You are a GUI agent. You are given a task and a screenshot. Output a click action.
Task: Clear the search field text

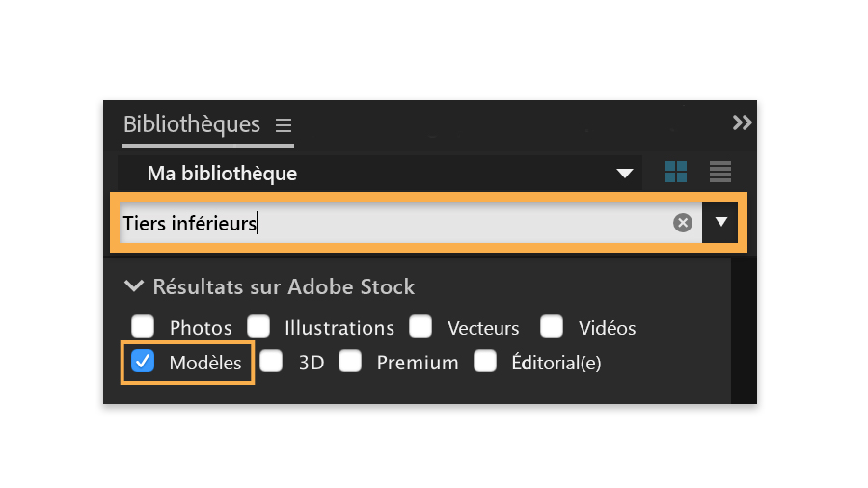(x=683, y=224)
